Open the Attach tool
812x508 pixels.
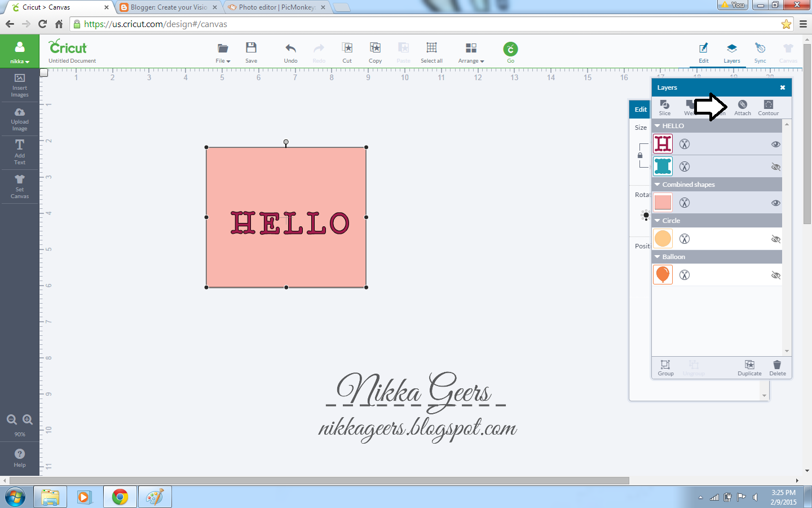pyautogui.click(x=743, y=107)
